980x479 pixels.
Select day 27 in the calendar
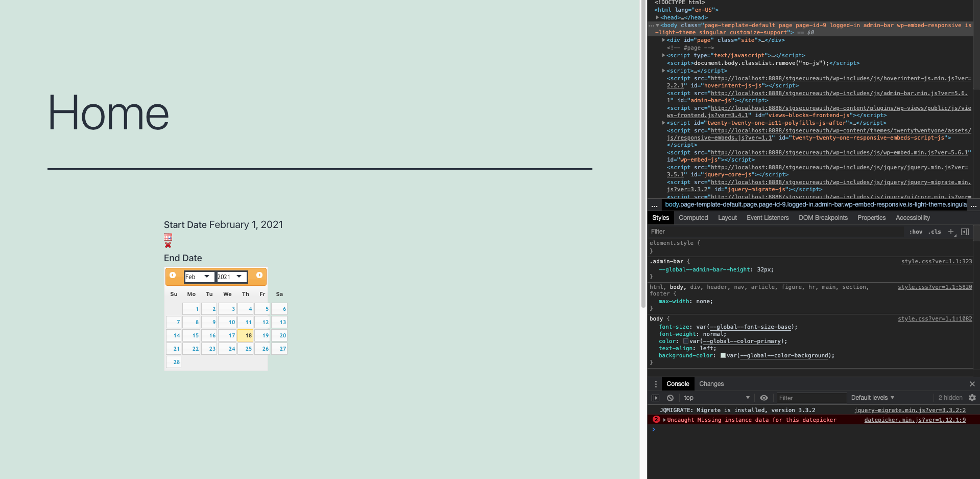[x=279, y=349]
